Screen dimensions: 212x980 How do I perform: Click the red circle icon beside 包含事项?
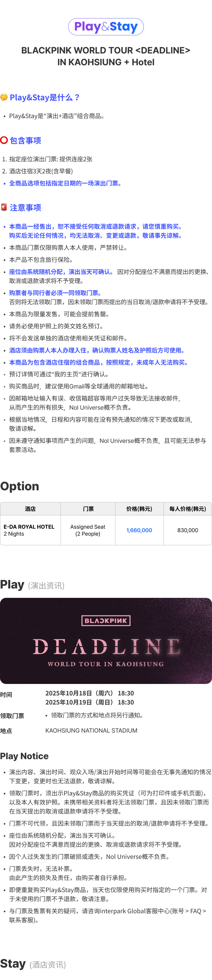(4, 140)
